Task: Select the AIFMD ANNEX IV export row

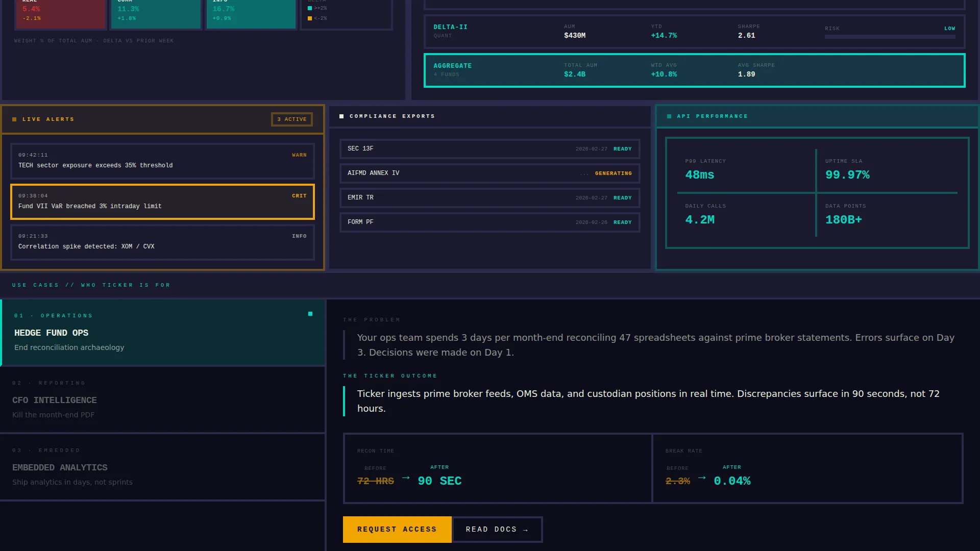Action: click(489, 173)
